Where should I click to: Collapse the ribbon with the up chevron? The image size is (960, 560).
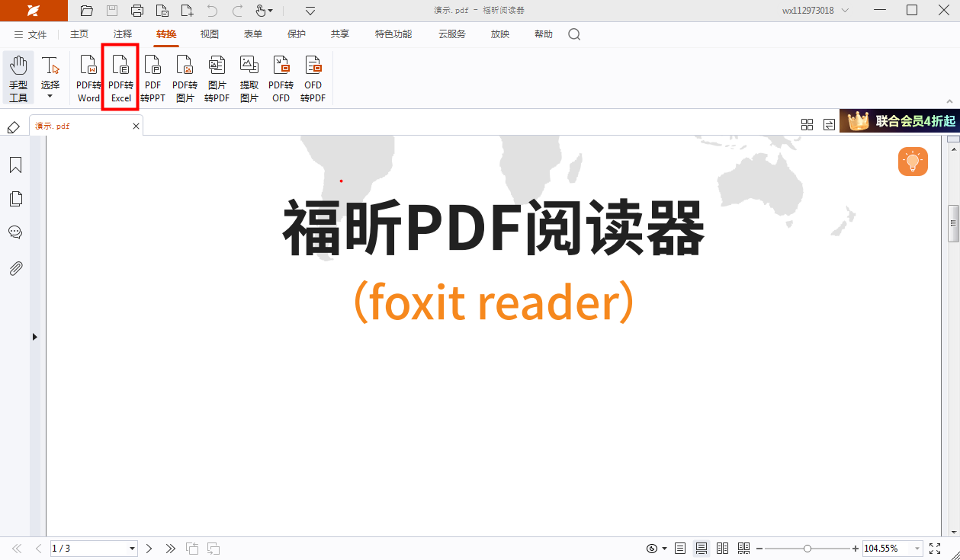[x=949, y=101]
